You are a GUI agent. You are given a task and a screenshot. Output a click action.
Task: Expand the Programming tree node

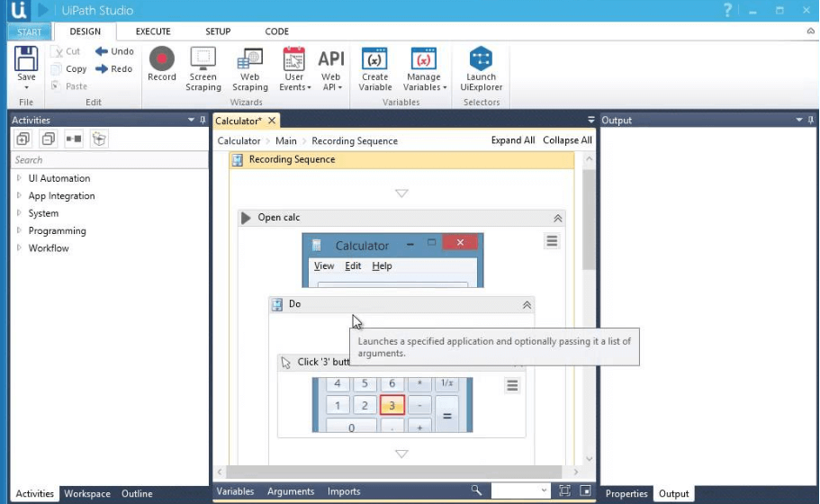click(x=19, y=230)
